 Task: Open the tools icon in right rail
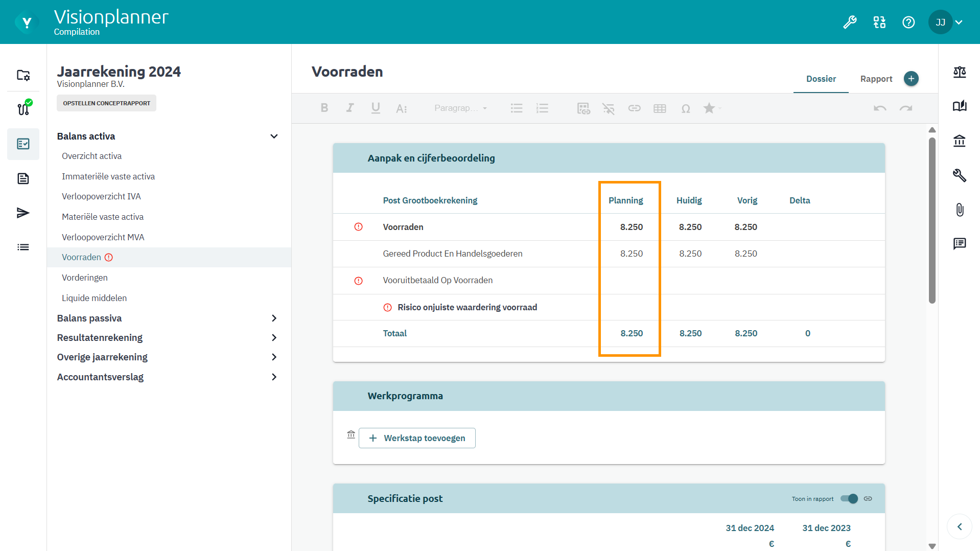click(959, 176)
